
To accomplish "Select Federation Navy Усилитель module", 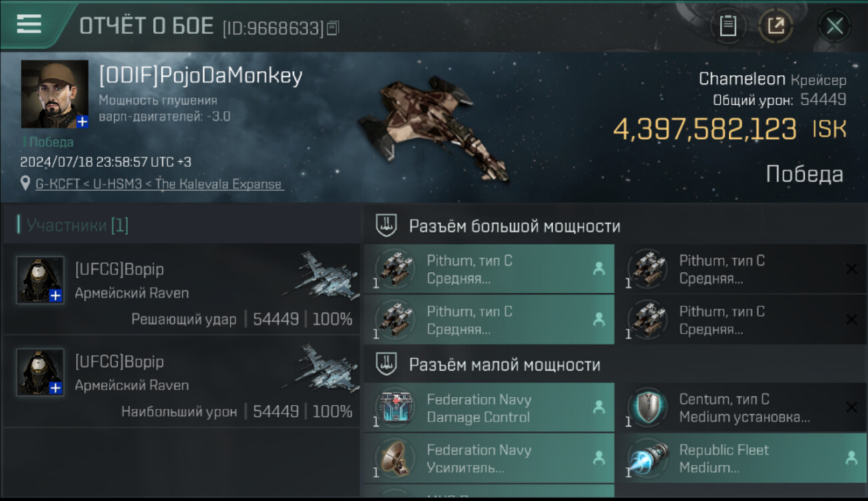I will 489,458.
